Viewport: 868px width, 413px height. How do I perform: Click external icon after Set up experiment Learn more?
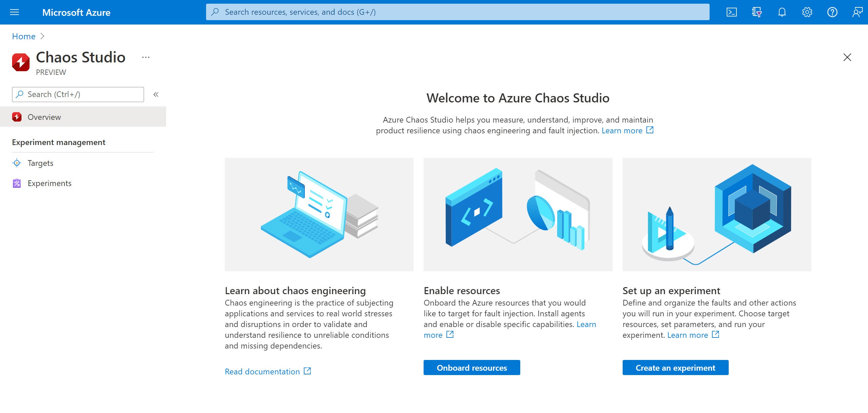click(715, 334)
